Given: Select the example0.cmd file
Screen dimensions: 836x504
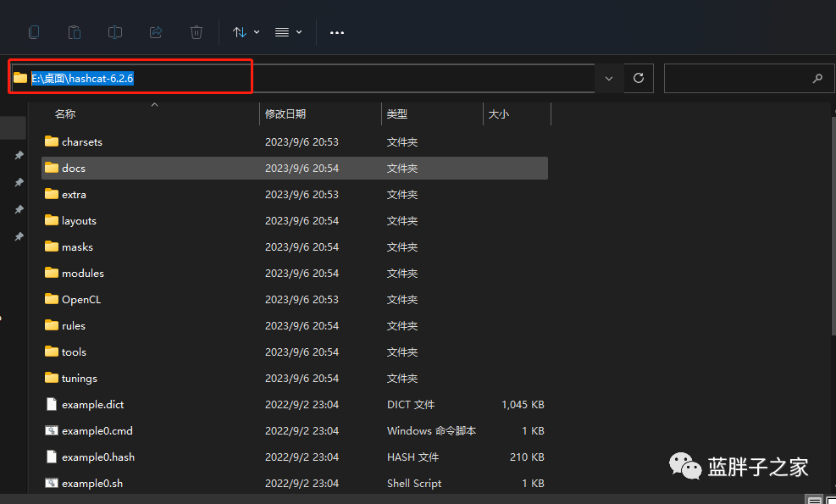Looking at the screenshot, I should tap(294, 431).
